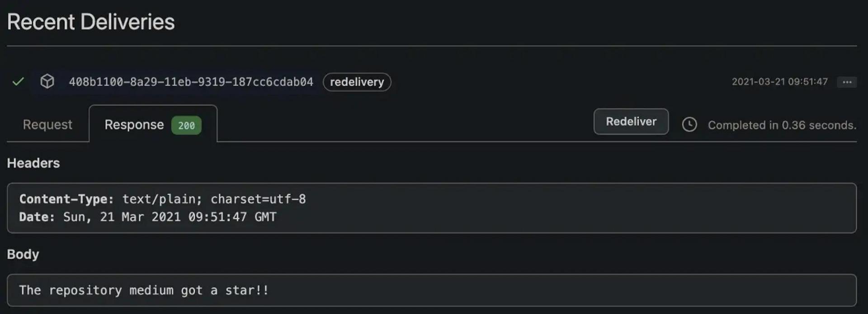This screenshot has height=314, width=868.
Task: Click the delivery timestamp 2021-03-21 09:51:47
Action: click(x=779, y=82)
